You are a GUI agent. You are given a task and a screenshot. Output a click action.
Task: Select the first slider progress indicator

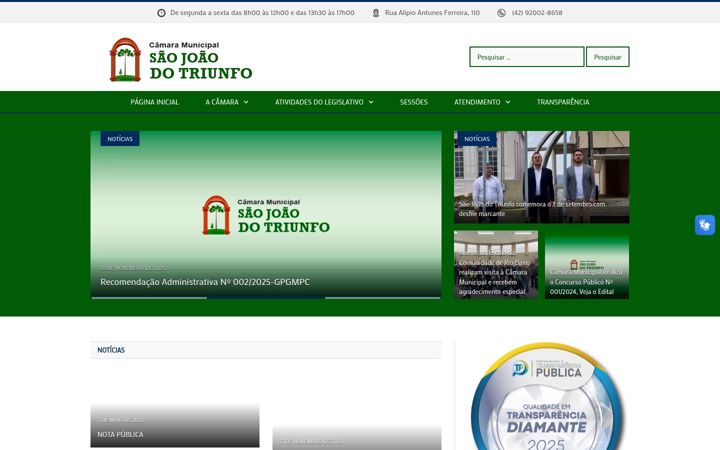click(149, 298)
